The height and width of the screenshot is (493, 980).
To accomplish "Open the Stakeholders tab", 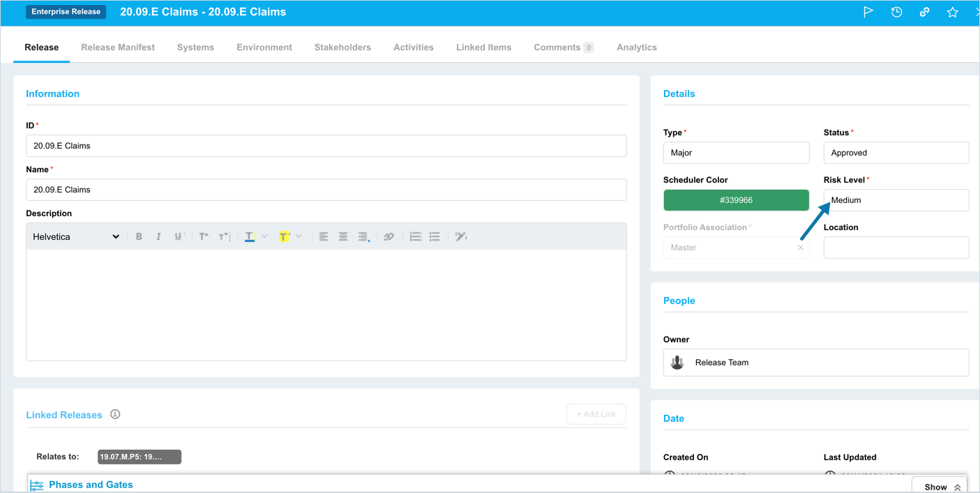I will pos(342,47).
